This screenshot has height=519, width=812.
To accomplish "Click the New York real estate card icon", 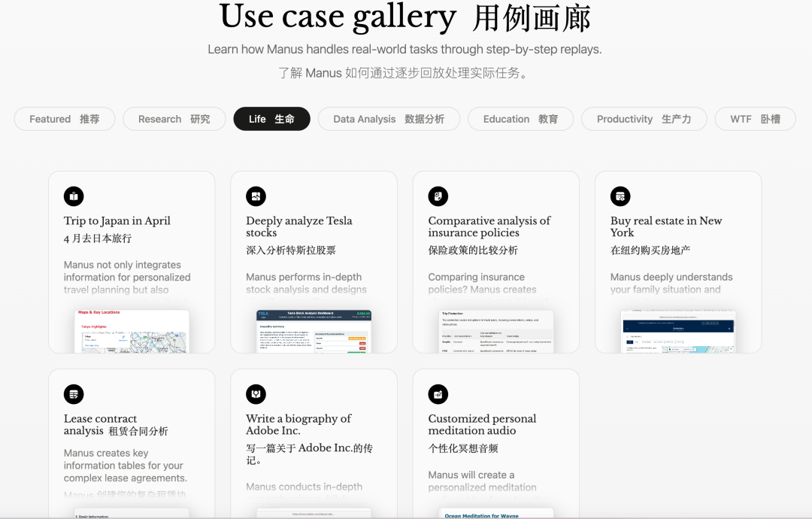I will tap(620, 196).
